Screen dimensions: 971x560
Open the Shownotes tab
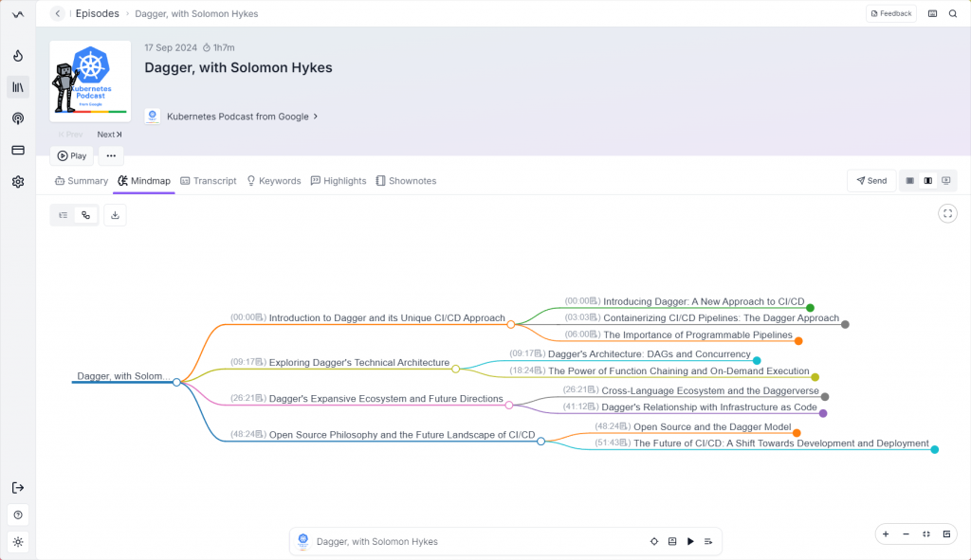point(406,181)
